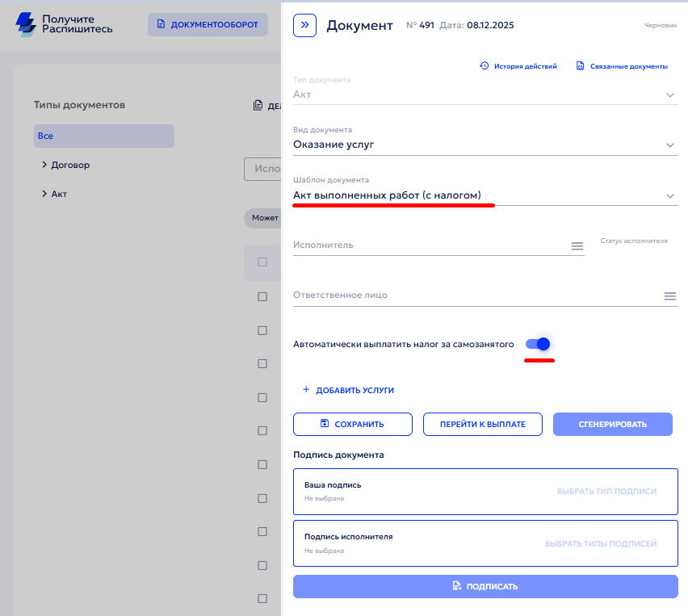The image size is (688, 616).
Task: Click the plus icon beside Добавить услуги
Action: tap(306, 390)
